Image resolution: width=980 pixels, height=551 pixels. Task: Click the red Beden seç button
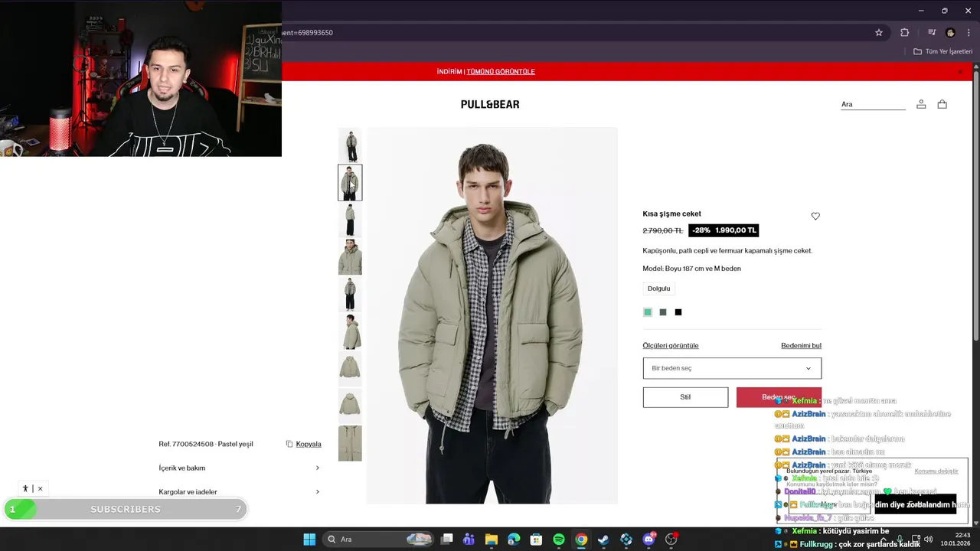click(779, 397)
